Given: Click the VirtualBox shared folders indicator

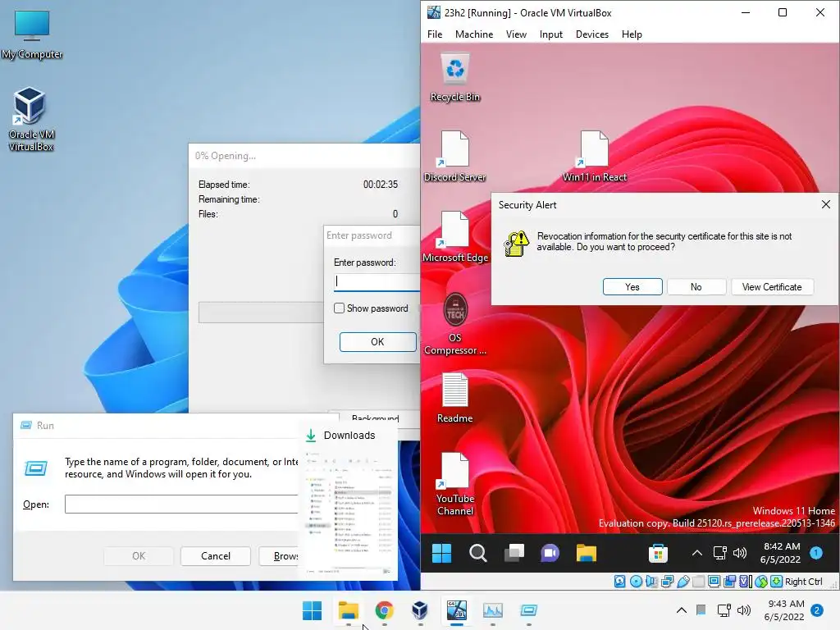Looking at the screenshot, I should point(699,582).
